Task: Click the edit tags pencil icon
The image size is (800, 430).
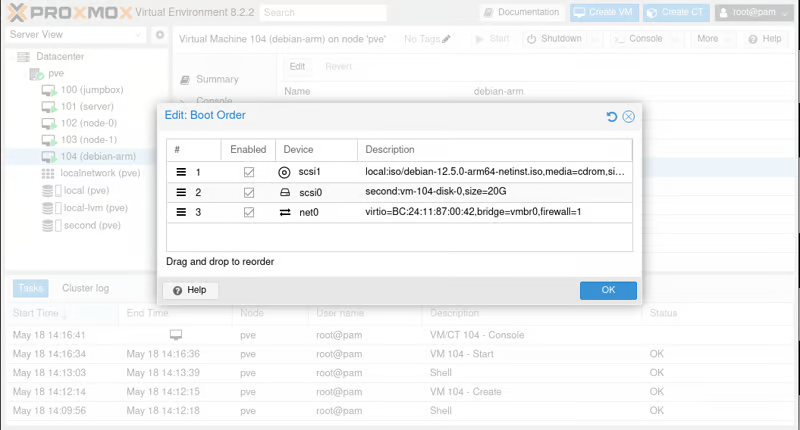Action: coord(446,39)
